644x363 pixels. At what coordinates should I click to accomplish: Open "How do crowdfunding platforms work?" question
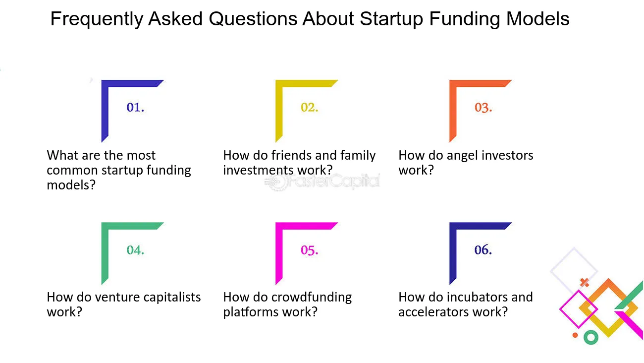click(287, 304)
